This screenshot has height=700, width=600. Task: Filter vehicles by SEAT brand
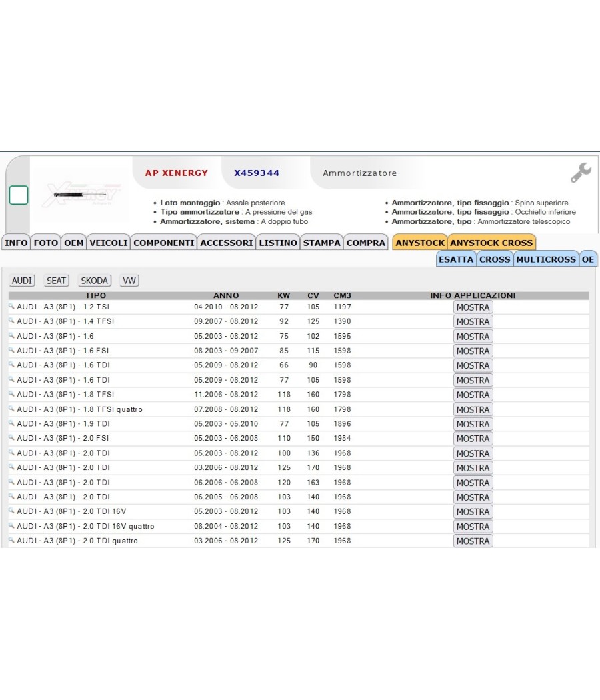[56, 281]
